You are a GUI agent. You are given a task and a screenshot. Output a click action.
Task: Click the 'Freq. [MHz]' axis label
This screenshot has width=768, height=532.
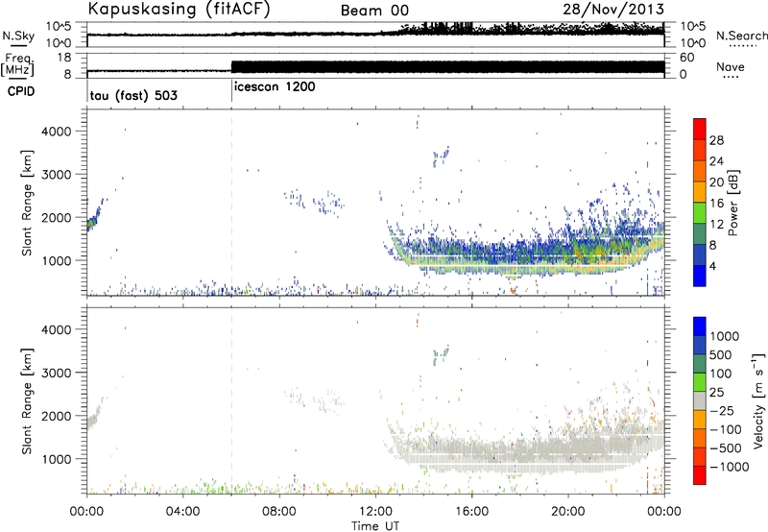coord(19,65)
